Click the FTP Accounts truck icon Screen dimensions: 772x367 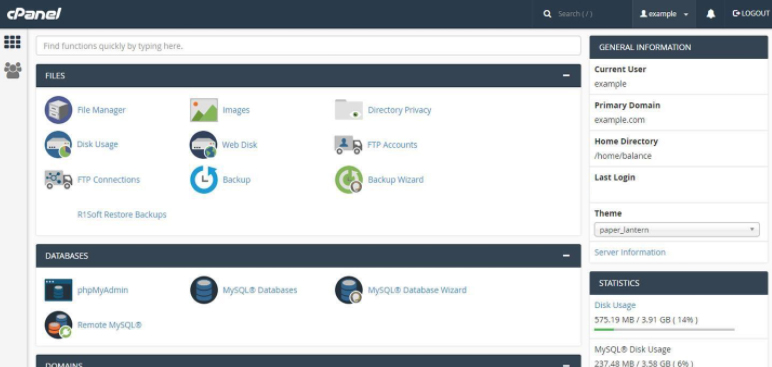point(348,145)
